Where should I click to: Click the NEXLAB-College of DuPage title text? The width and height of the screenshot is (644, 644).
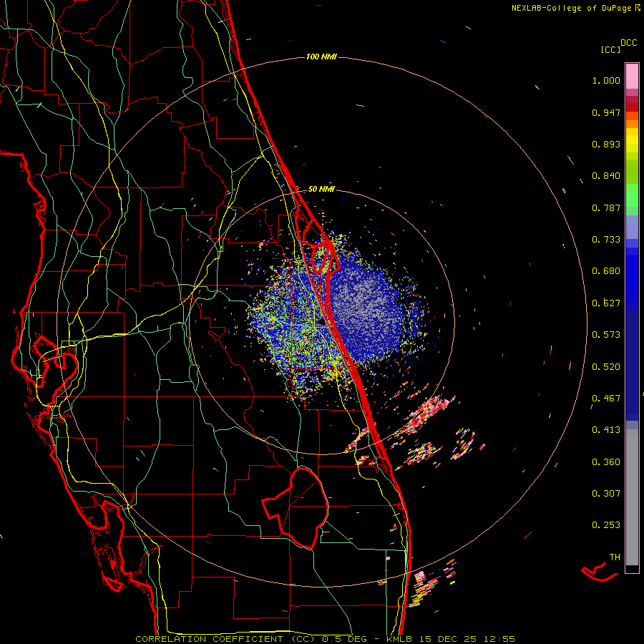tap(571, 8)
